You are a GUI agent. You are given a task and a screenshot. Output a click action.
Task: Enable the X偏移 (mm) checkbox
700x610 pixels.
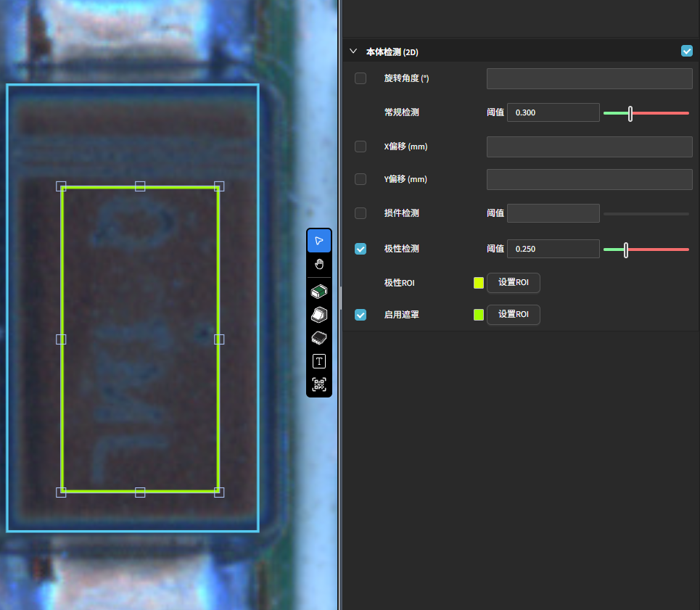point(361,147)
